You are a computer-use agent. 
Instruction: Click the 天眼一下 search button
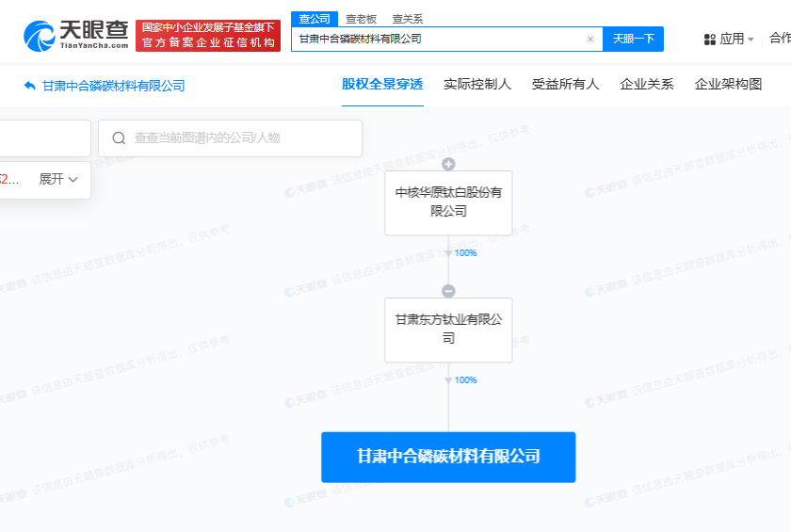pyautogui.click(x=633, y=39)
